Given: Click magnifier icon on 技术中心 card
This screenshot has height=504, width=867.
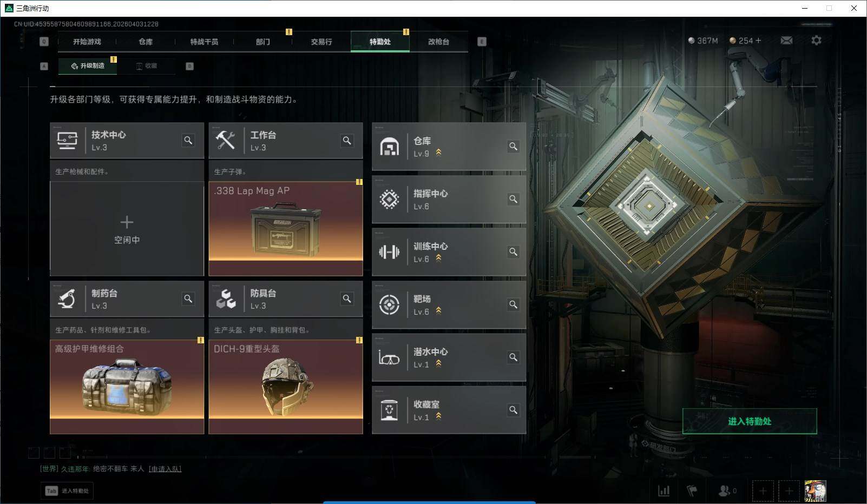Looking at the screenshot, I should (188, 141).
